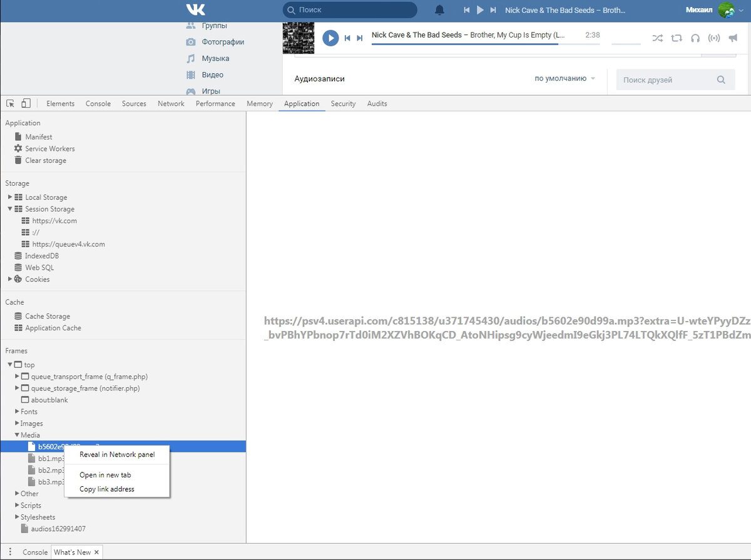Switch to the Security tab
Image resolution: width=751 pixels, height=560 pixels.
(343, 104)
